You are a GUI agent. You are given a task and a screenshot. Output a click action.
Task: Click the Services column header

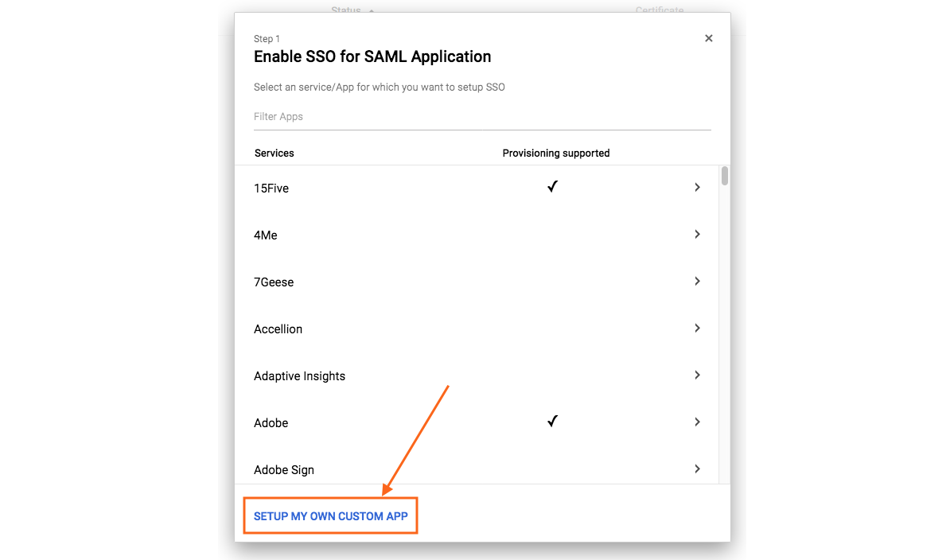274,153
